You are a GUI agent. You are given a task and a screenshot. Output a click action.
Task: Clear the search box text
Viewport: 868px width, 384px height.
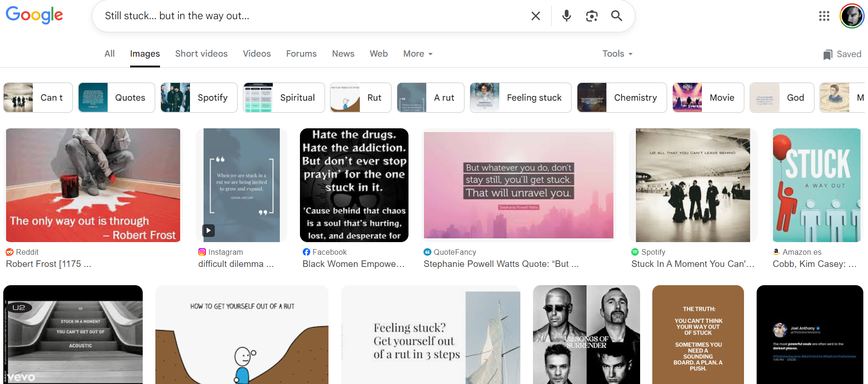[x=536, y=16]
